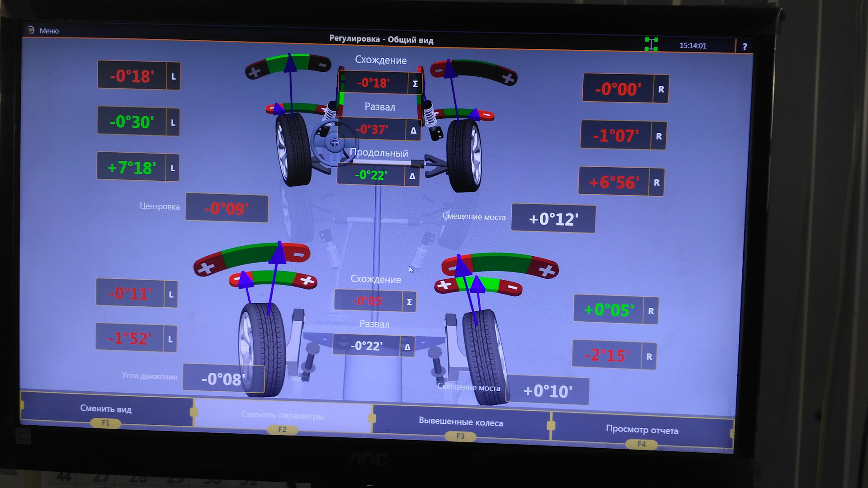Click the green vehicle axle status icon
Screen dimensions: 868x488
[x=651, y=44]
